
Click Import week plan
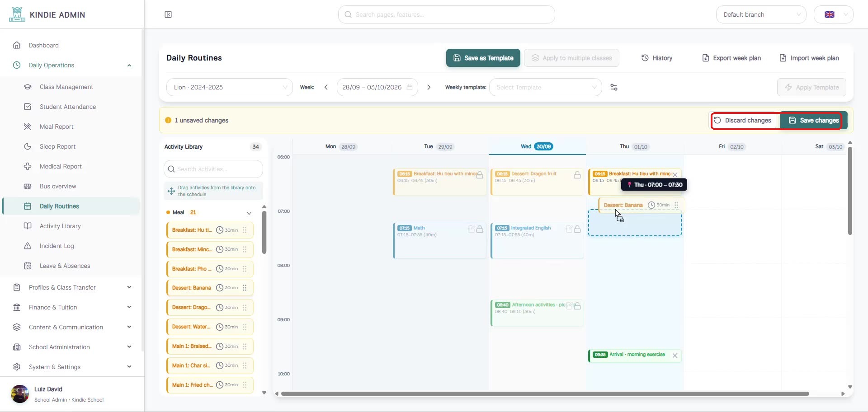pyautogui.click(x=809, y=58)
